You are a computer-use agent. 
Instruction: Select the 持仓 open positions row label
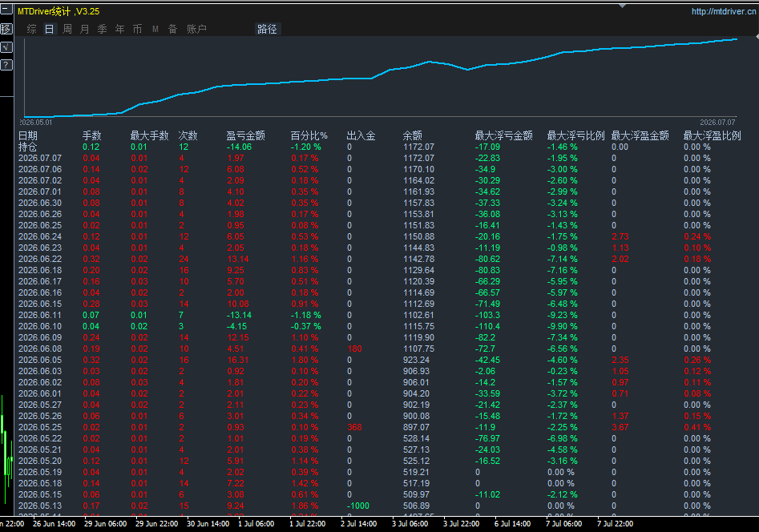click(x=27, y=147)
